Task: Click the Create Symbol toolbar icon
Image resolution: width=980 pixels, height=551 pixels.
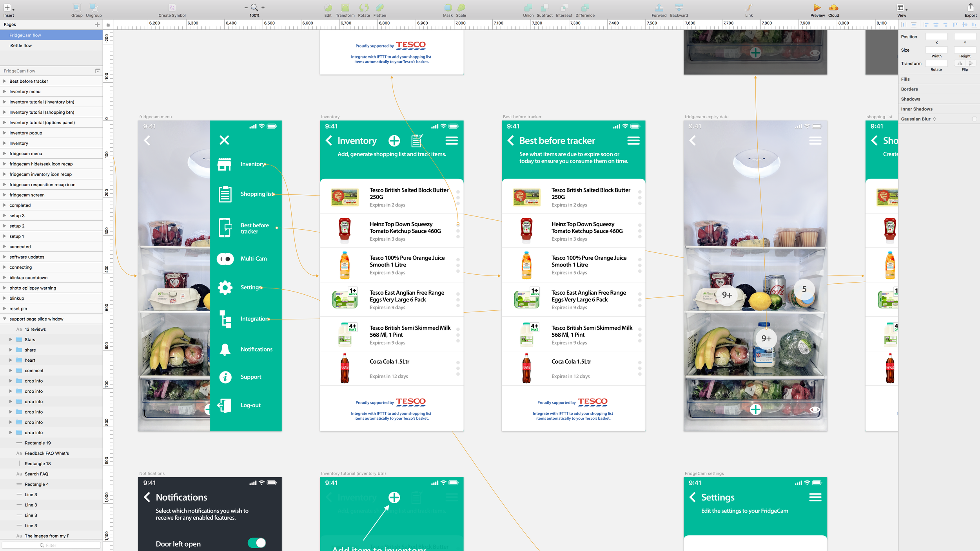Action: coord(172,8)
